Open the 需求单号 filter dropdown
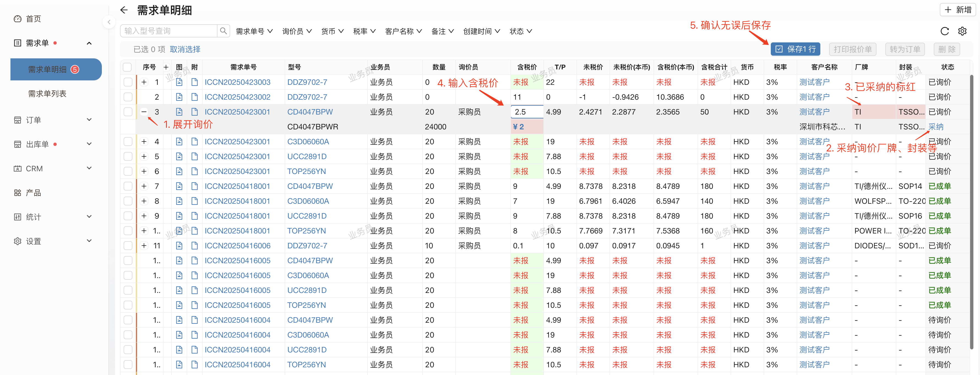This screenshot has height=375, width=980. (254, 31)
